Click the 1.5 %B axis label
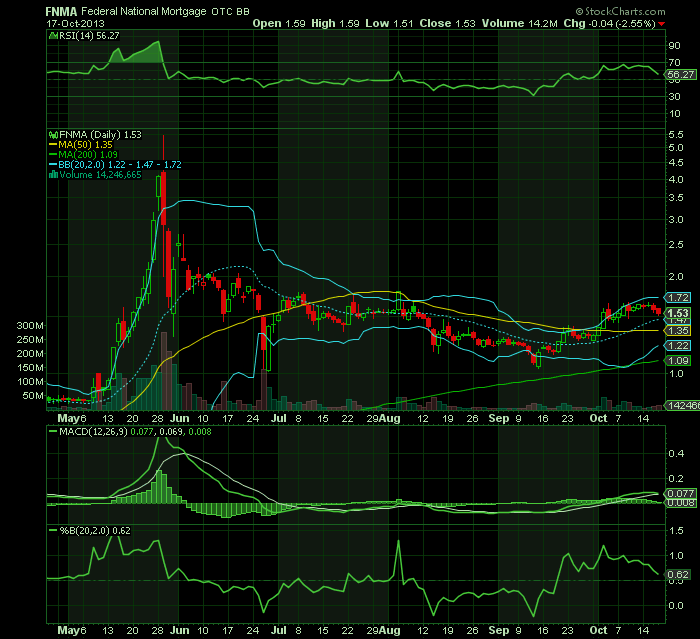700x639 pixels. pos(676,531)
